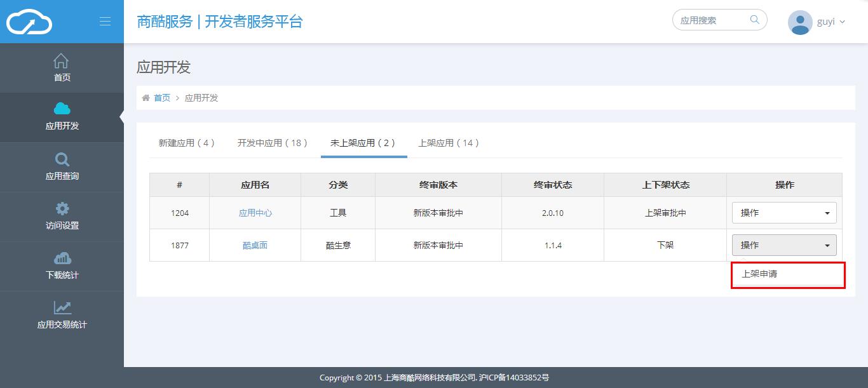Toggle the hamburger sidebar menu icon

(x=105, y=22)
